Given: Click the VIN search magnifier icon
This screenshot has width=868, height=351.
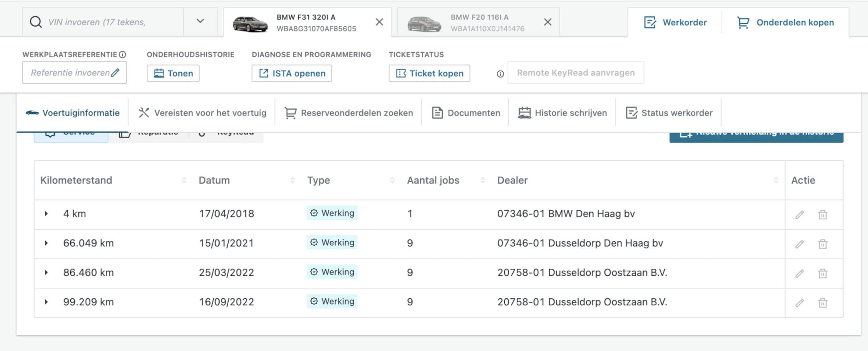Looking at the screenshot, I should pyautogui.click(x=36, y=22).
